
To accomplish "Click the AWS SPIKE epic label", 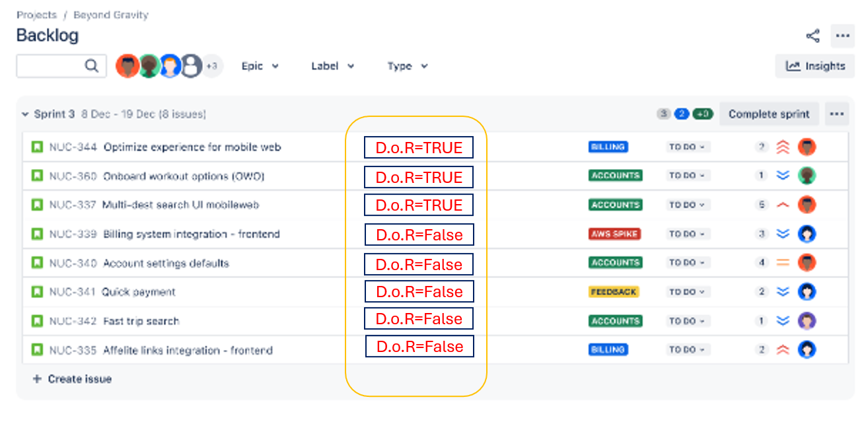I will click(614, 234).
